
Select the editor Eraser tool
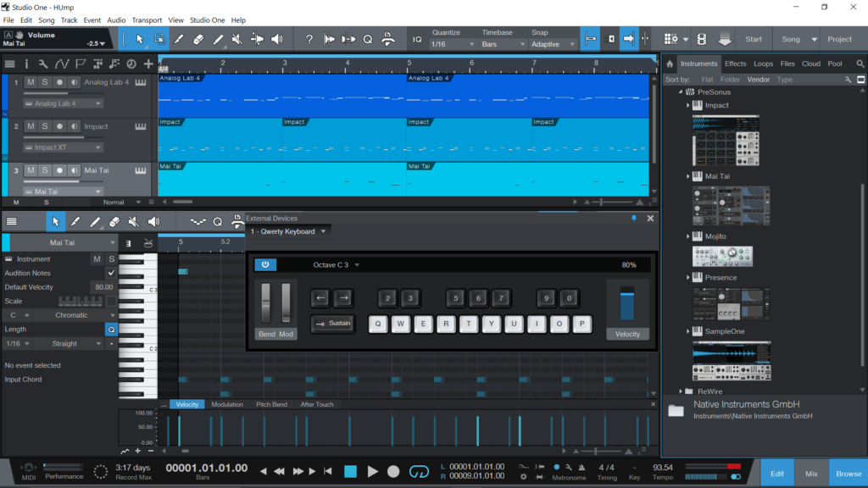114,222
